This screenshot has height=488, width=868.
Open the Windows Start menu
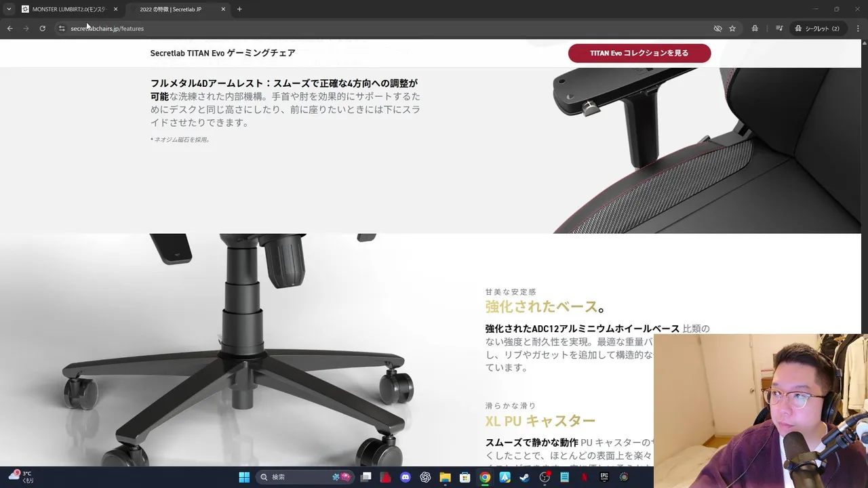point(244,477)
